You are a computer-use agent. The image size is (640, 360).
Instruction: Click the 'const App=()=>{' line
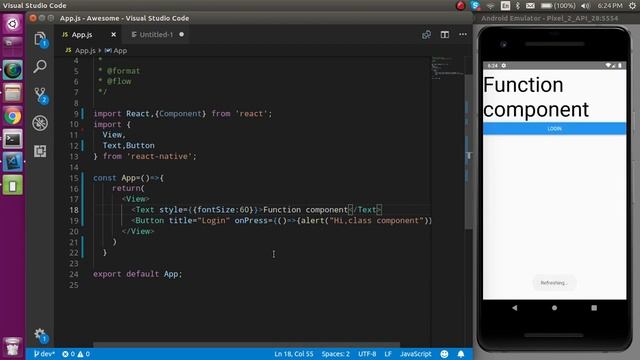(x=128, y=178)
